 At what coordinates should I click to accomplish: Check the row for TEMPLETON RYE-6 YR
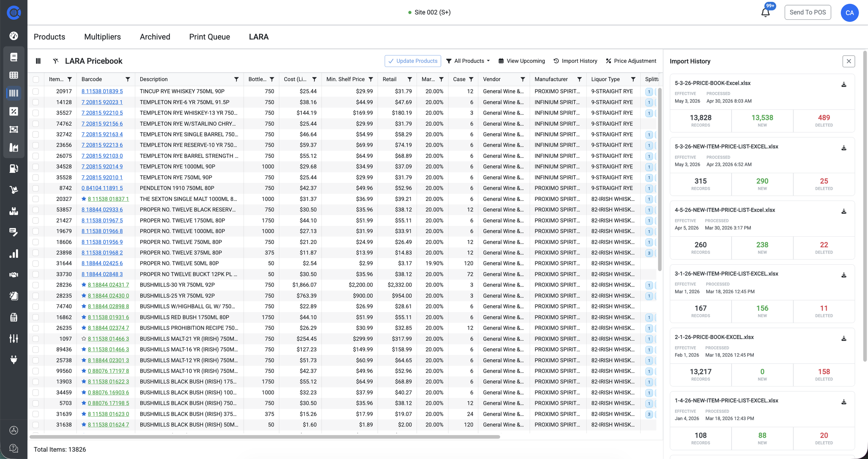[x=36, y=102]
